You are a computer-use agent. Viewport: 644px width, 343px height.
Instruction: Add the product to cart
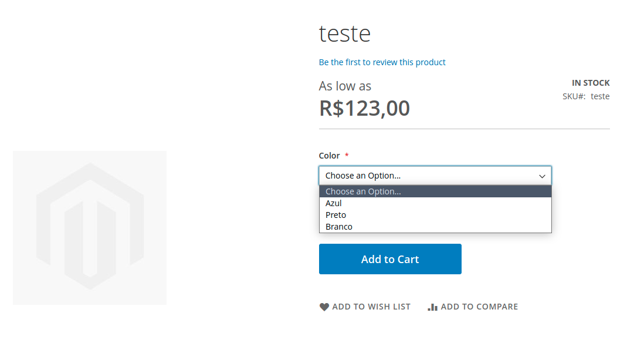click(x=390, y=259)
